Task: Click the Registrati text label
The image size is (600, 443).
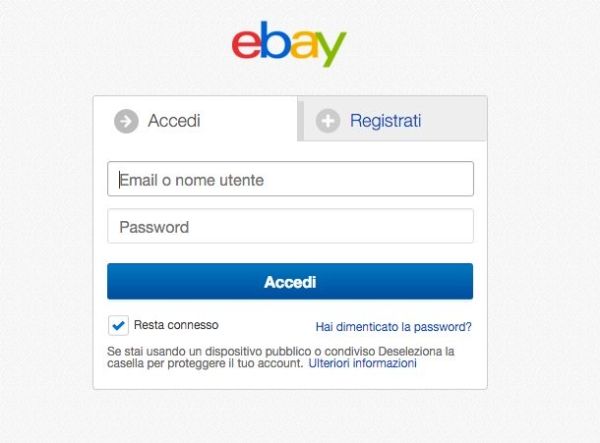Action: click(386, 121)
